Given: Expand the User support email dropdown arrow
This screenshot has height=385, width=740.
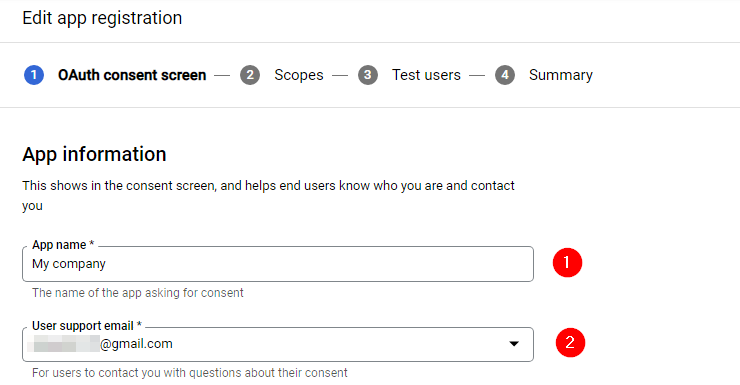Looking at the screenshot, I should (514, 344).
